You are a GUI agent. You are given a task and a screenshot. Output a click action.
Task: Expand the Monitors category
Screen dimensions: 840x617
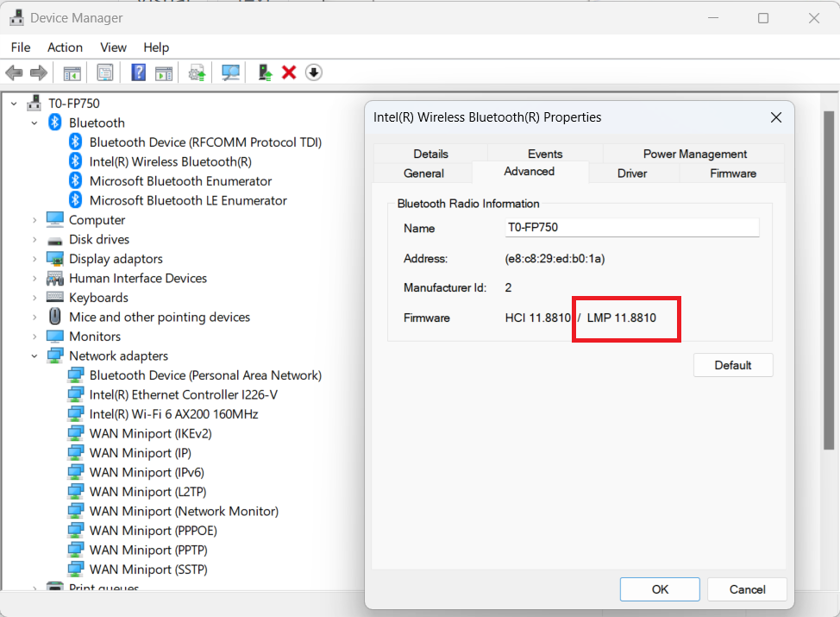click(x=34, y=337)
